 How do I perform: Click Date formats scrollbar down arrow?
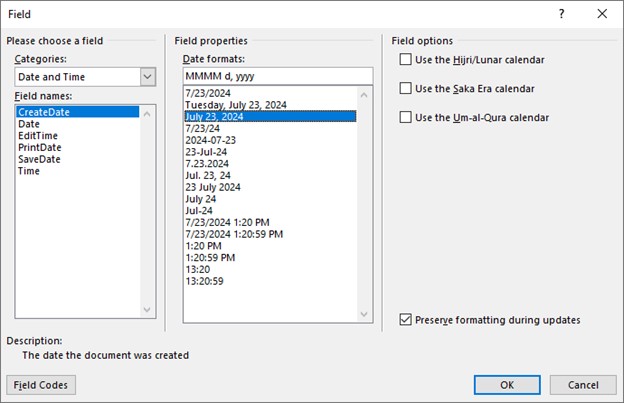point(364,314)
